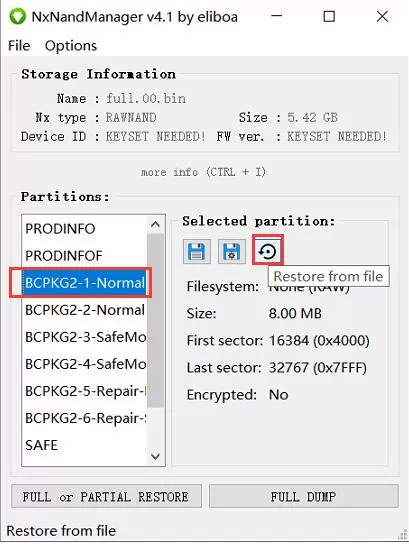
Task: Click the save partition to file icon
Action: coord(197,251)
